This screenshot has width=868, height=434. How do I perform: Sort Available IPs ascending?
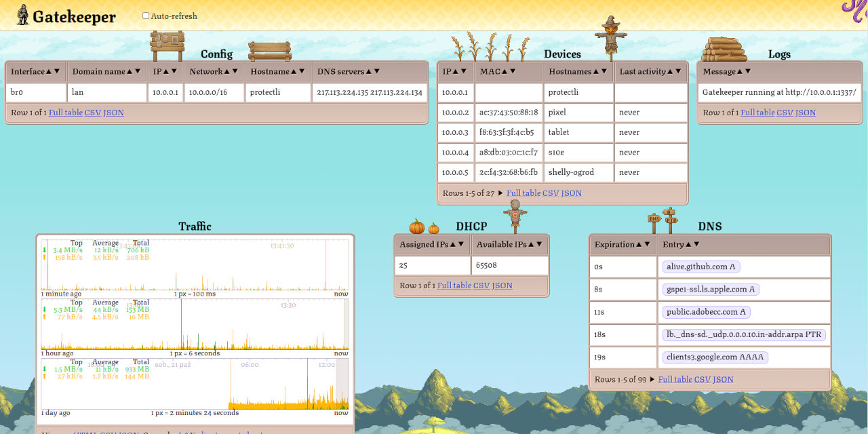[x=532, y=244]
